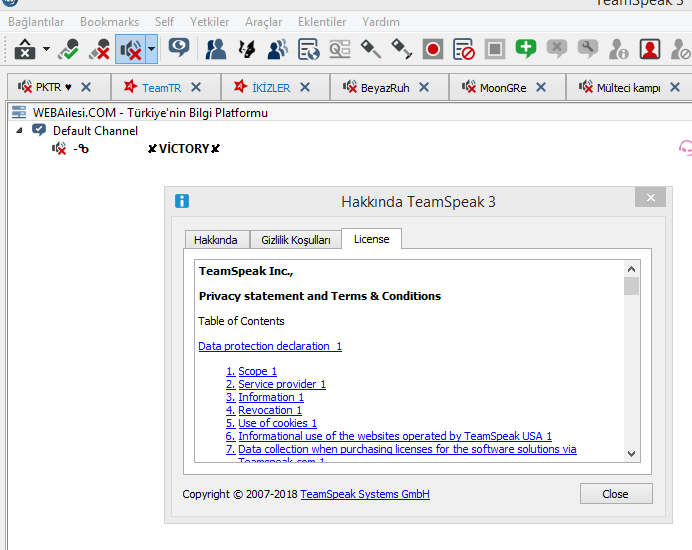Open the Bağlantılar menu
Screen dimensions: 692x550
tap(36, 22)
